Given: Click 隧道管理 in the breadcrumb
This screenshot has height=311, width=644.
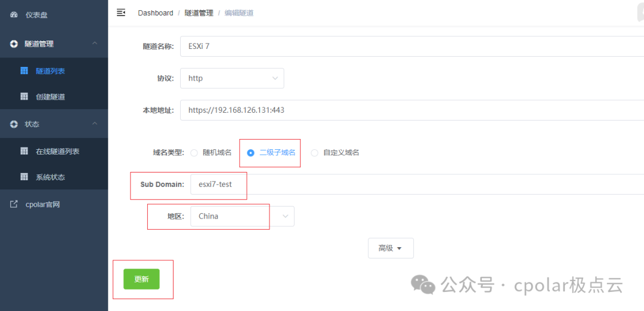Looking at the screenshot, I should [199, 13].
